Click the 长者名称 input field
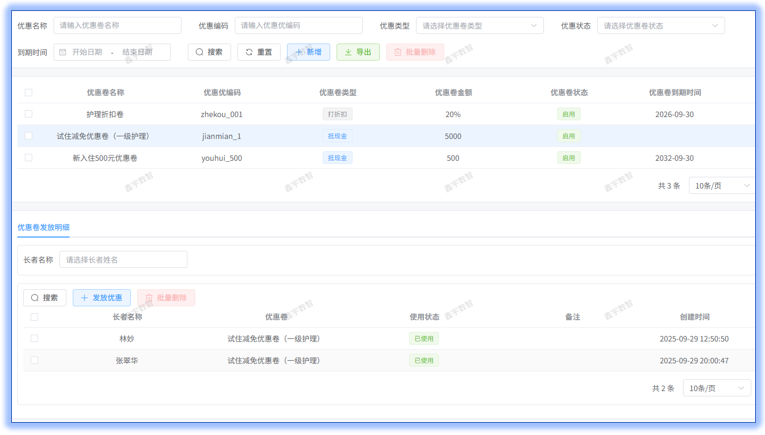 (123, 260)
